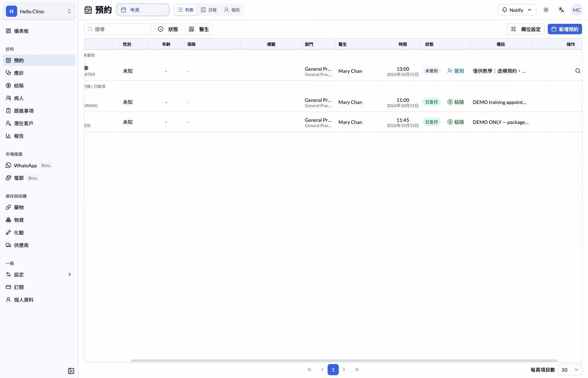Click 結賬 for the 11:45 appointment
The image size is (588, 378).
point(456,122)
